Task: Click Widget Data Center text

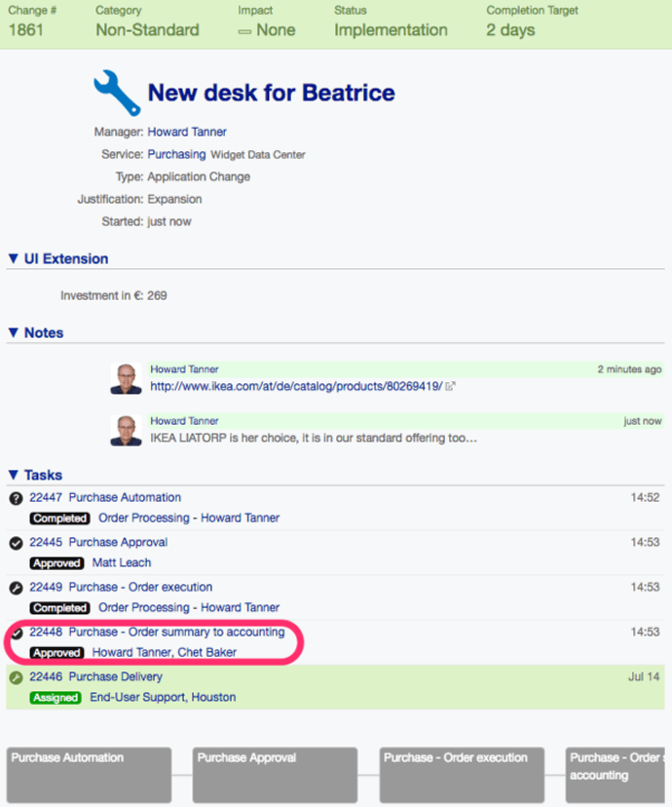Action: click(x=258, y=155)
